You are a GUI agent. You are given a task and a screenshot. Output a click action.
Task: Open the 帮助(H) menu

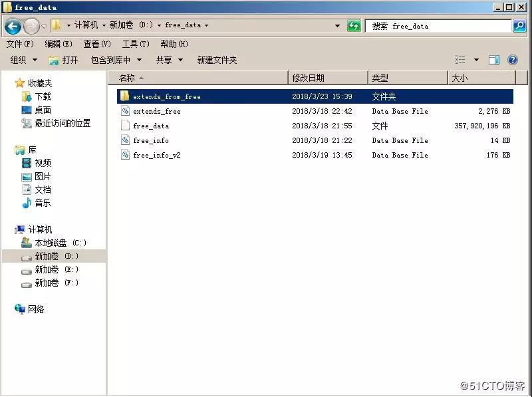click(x=174, y=44)
